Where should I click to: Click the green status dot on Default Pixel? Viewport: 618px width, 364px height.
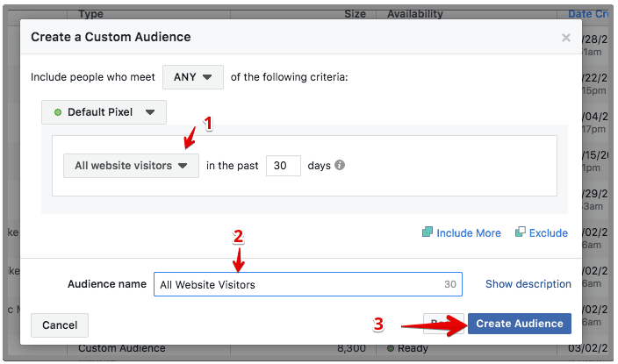coord(58,112)
